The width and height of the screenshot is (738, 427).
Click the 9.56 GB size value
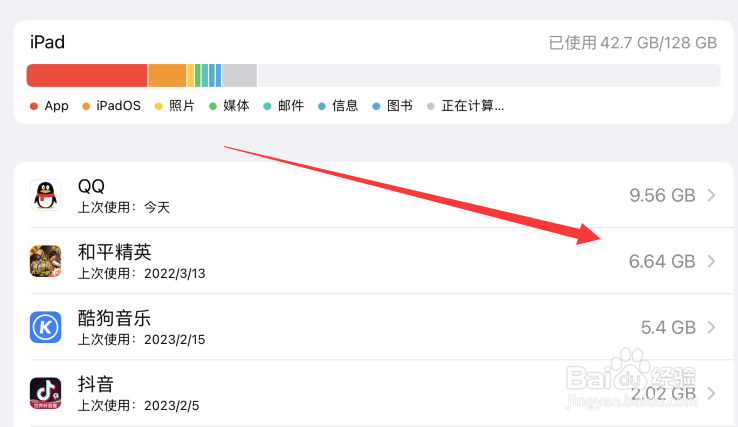[x=662, y=195]
